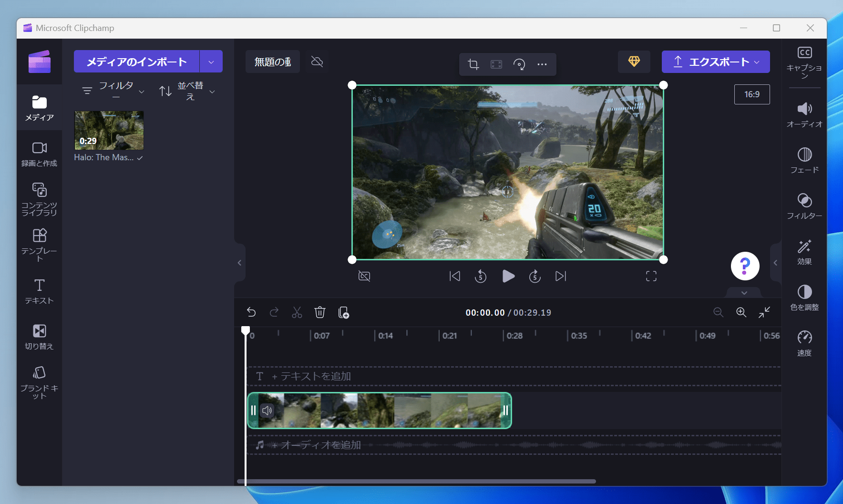Click the help question mark button
The height and width of the screenshot is (504, 843).
745,266
